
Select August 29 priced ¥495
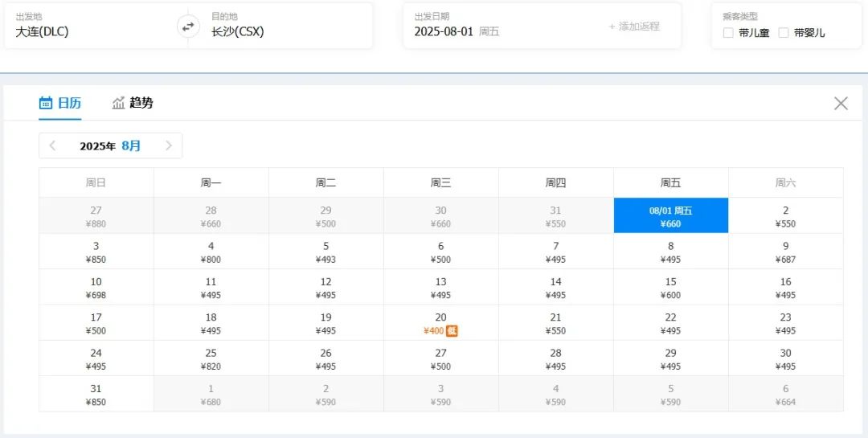[x=671, y=358]
